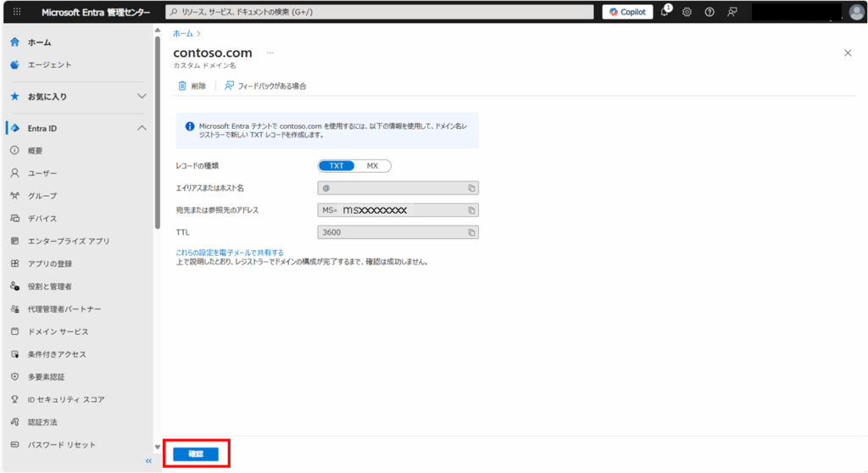Collapse the left sidebar with double chevron
Viewport: 868px width, 473px height.
(148, 461)
